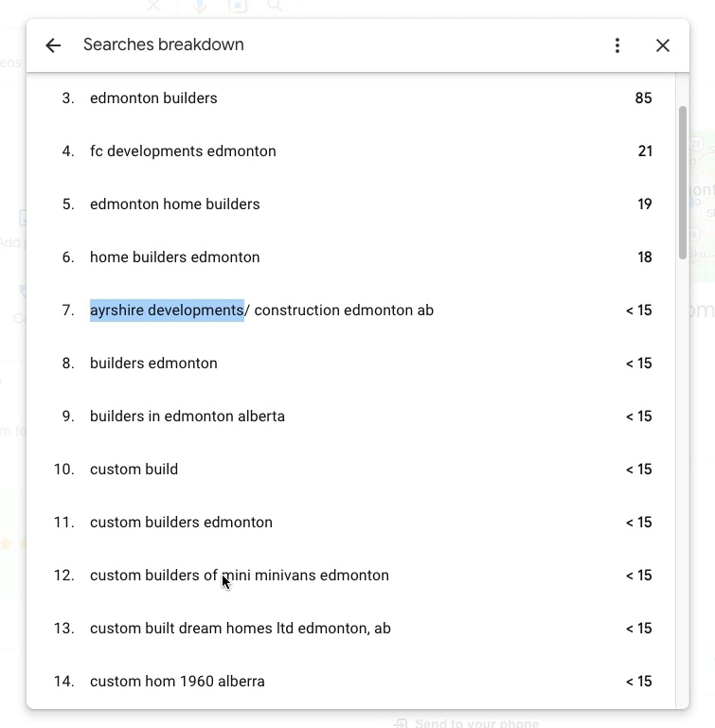Click 'fc developments edmonton' search entry
715x728 pixels.
(183, 151)
